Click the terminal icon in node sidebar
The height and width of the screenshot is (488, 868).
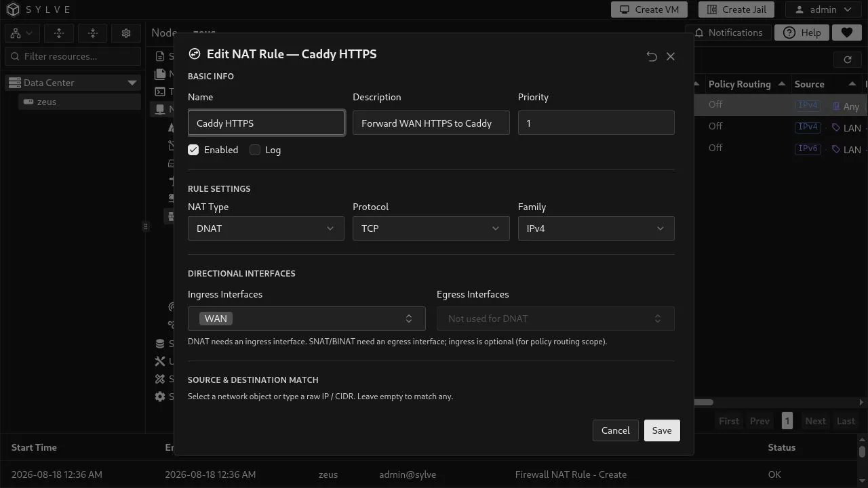(160, 91)
